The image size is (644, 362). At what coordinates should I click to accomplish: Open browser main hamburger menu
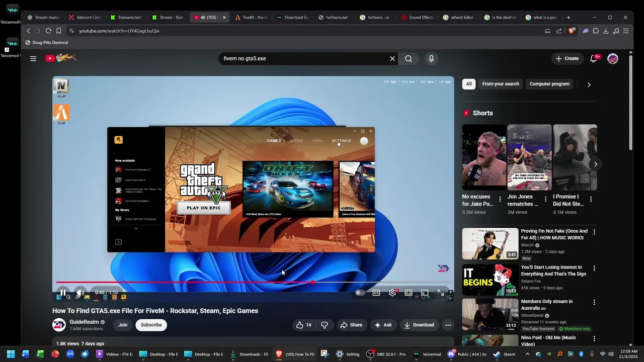point(626,31)
